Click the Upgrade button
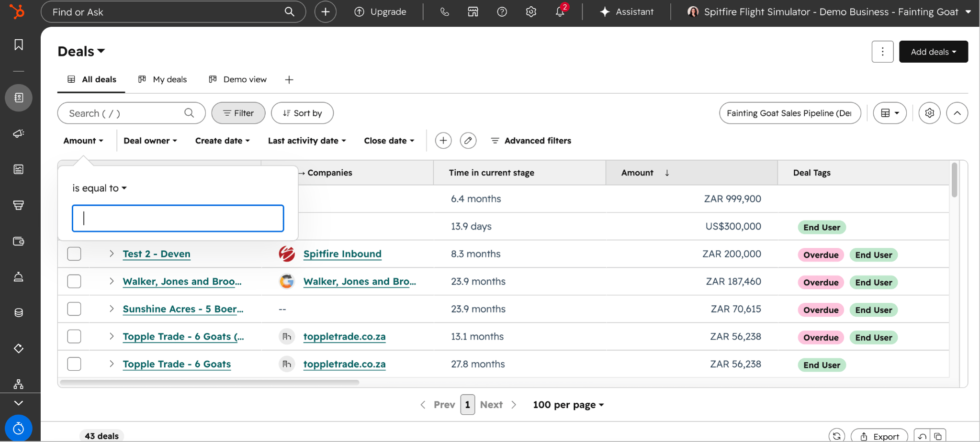 [x=380, y=11]
